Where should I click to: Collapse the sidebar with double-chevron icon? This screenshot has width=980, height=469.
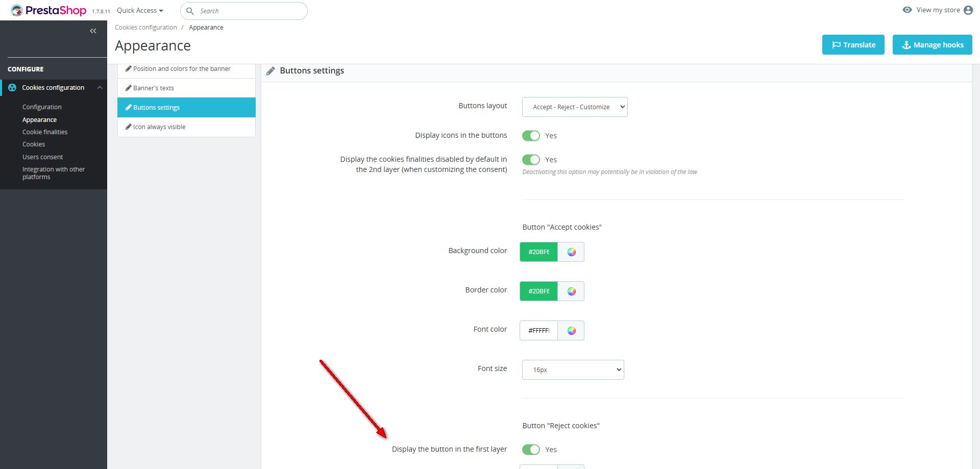93,31
